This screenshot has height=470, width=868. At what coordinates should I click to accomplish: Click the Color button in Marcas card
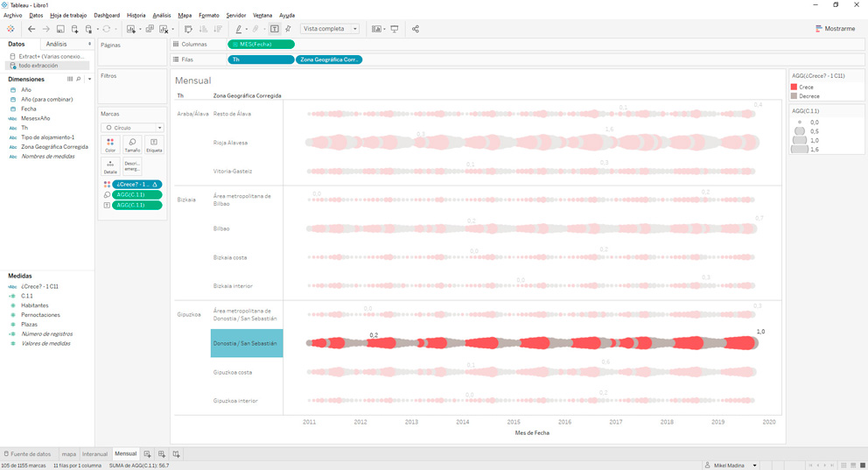tap(110, 144)
